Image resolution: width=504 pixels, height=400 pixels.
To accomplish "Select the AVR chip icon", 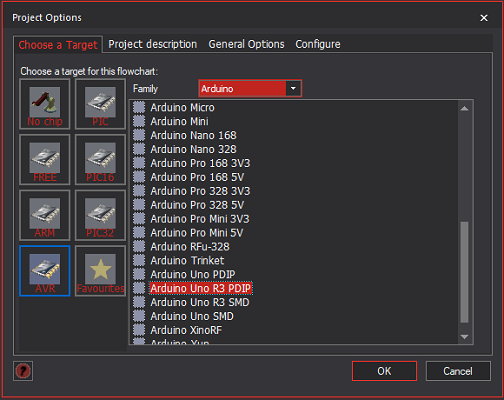I will click(x=45, y=271).
